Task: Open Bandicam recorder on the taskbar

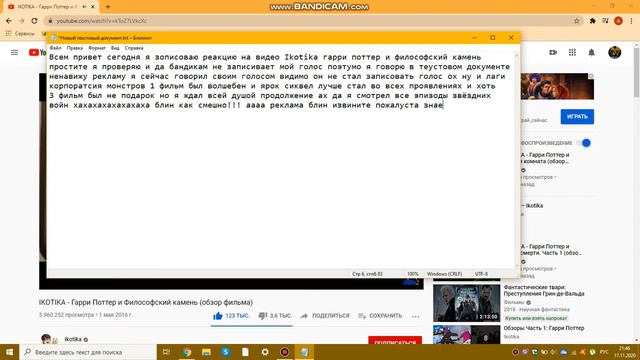Action: [x=284, y=352]
